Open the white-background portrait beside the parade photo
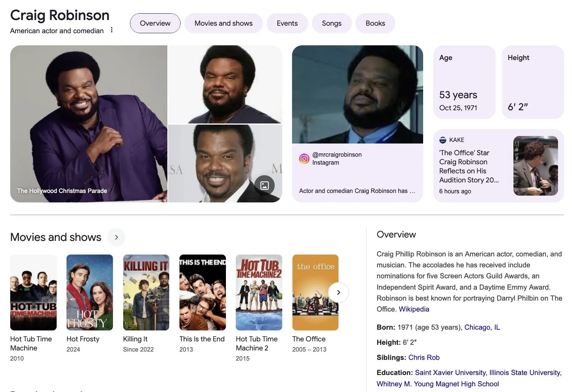 (225, 84)
